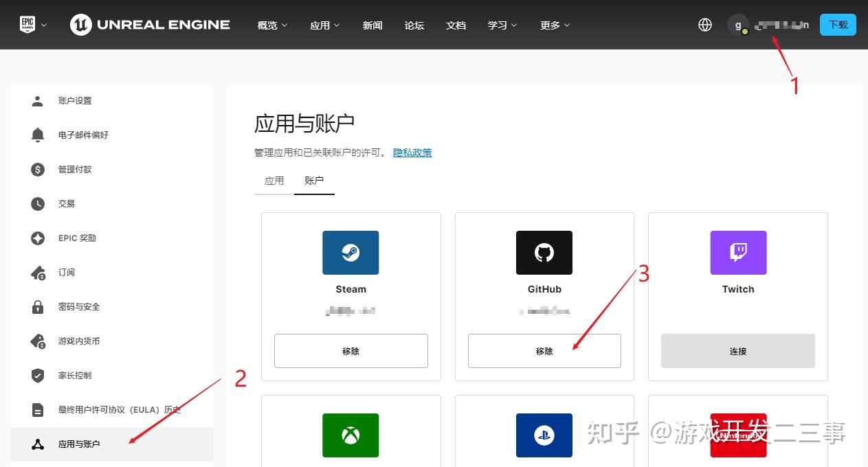Click the GitHub logo icon
The image size is (868, 467).
tap(544, 253)
